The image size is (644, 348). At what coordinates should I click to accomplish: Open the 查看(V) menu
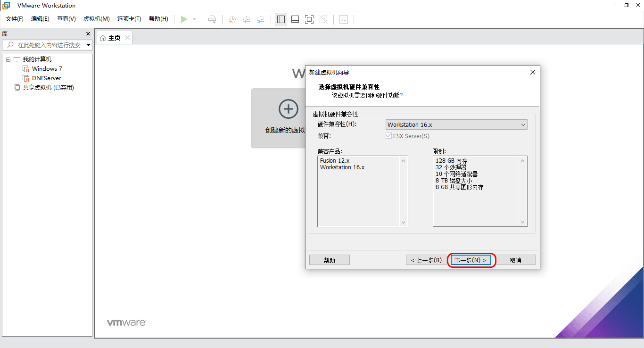[x=66, y=19]
